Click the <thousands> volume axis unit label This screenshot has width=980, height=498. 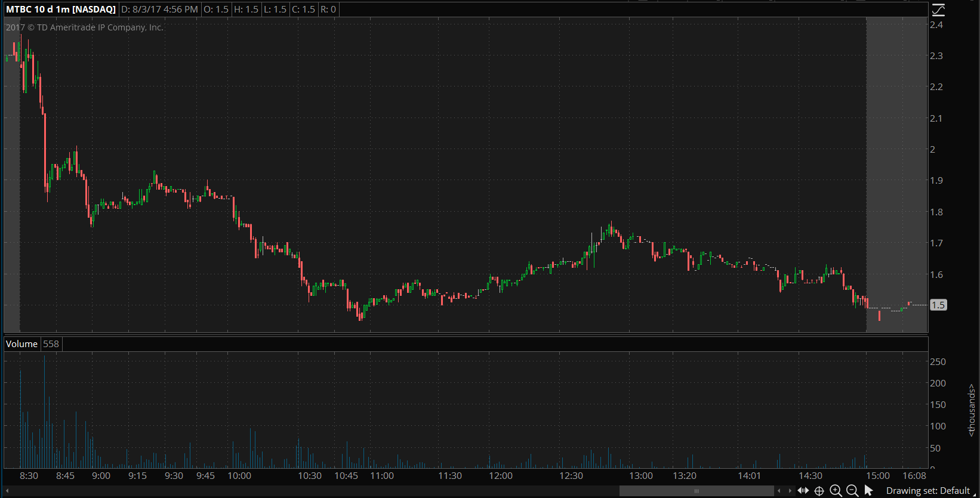point(972,410)
